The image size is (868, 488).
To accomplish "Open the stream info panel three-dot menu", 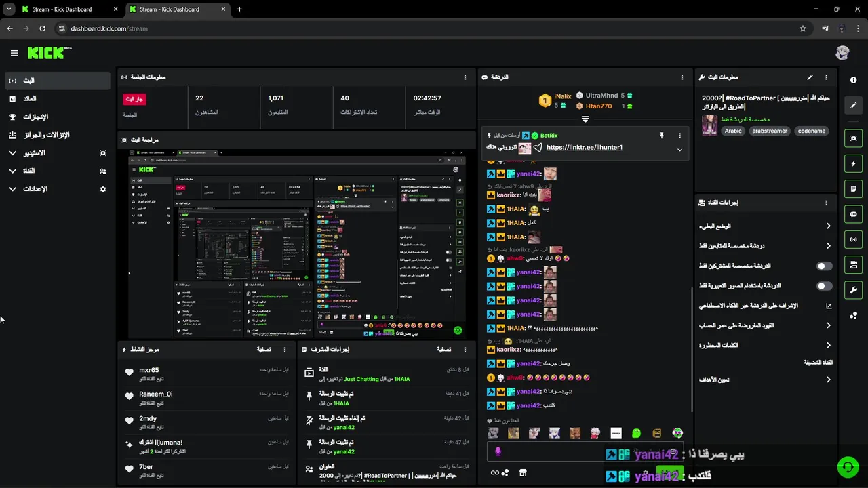I will coord(826,77).
